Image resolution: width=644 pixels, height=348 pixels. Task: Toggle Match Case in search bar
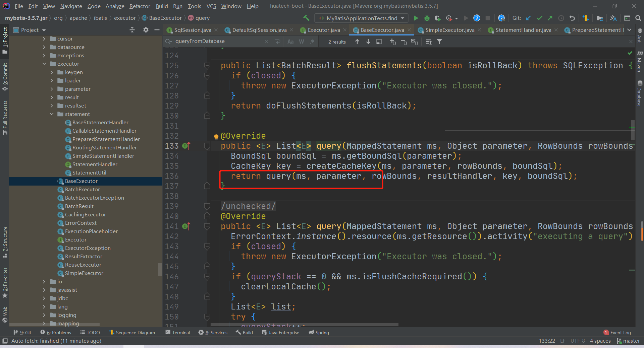point(290,42)
